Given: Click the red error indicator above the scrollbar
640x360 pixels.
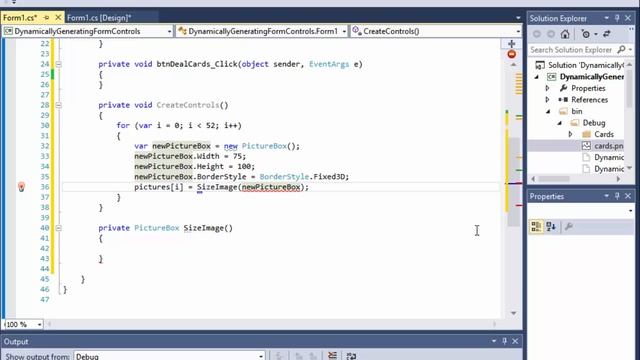Looking at the screenshot, I should tap(511, 54).
